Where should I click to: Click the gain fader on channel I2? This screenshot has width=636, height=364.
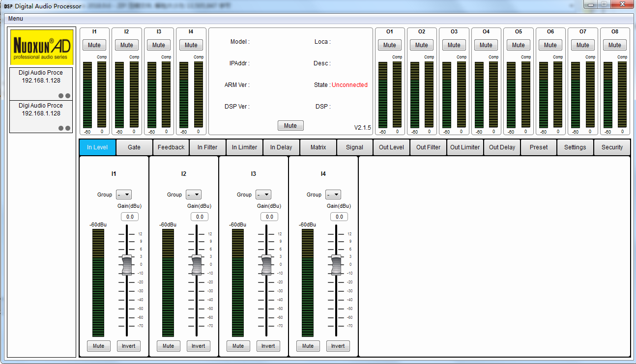(196, 264)
